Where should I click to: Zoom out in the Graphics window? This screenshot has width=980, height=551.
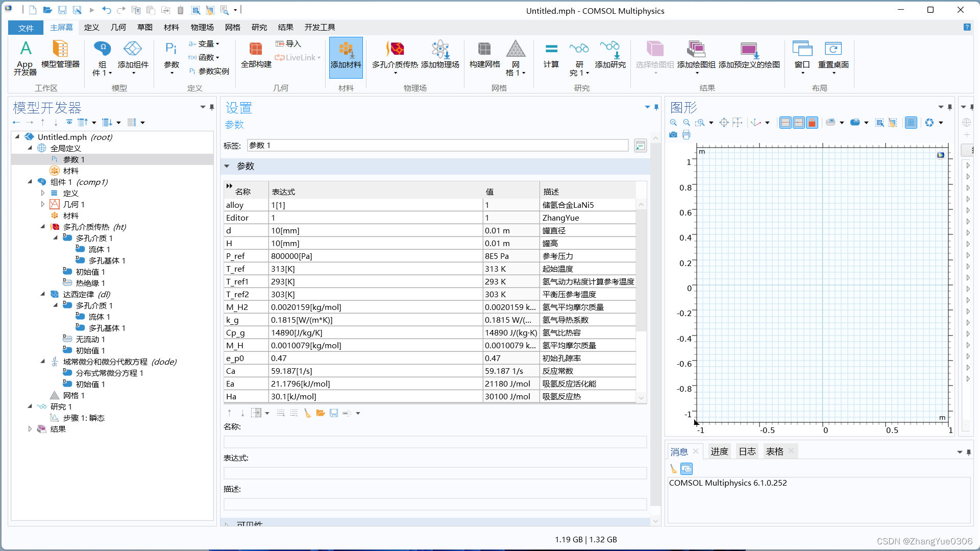pyautogui.click(x=687, y=123)
